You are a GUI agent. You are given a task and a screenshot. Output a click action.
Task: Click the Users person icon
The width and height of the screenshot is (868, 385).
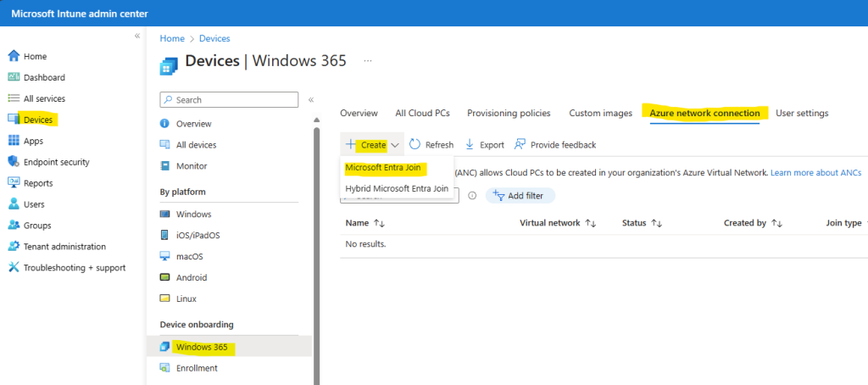[14, 204]
